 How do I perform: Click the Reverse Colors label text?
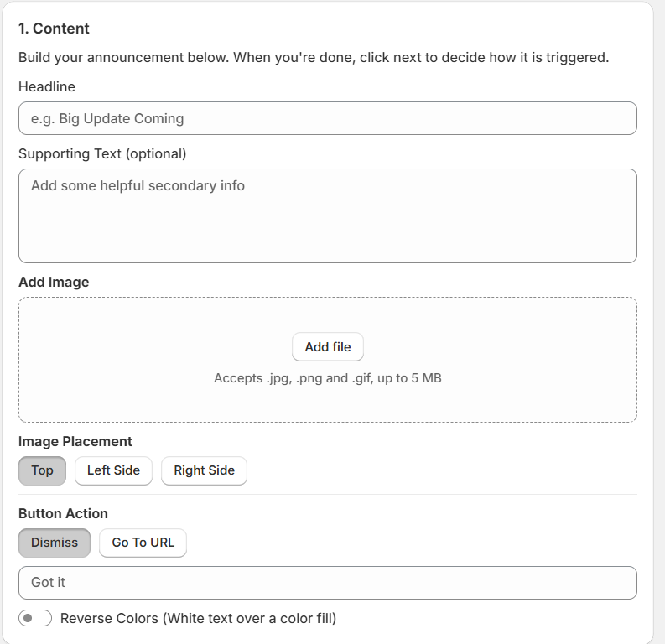coord(198,618)
